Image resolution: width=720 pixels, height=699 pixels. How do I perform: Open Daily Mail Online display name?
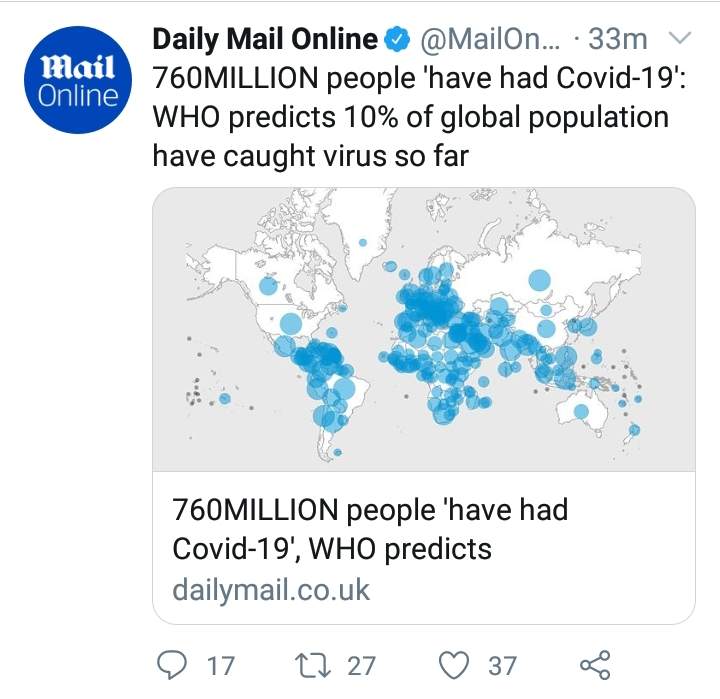tap(265, 39)
